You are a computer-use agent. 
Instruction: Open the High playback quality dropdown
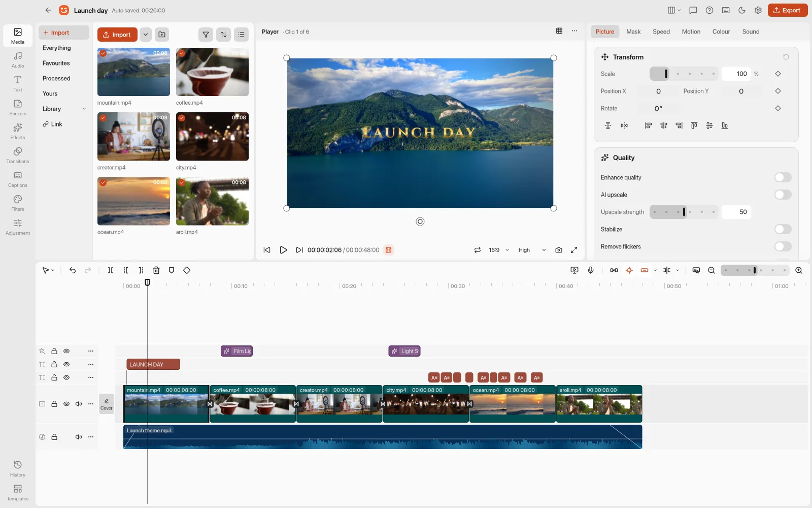click(532, 250)
